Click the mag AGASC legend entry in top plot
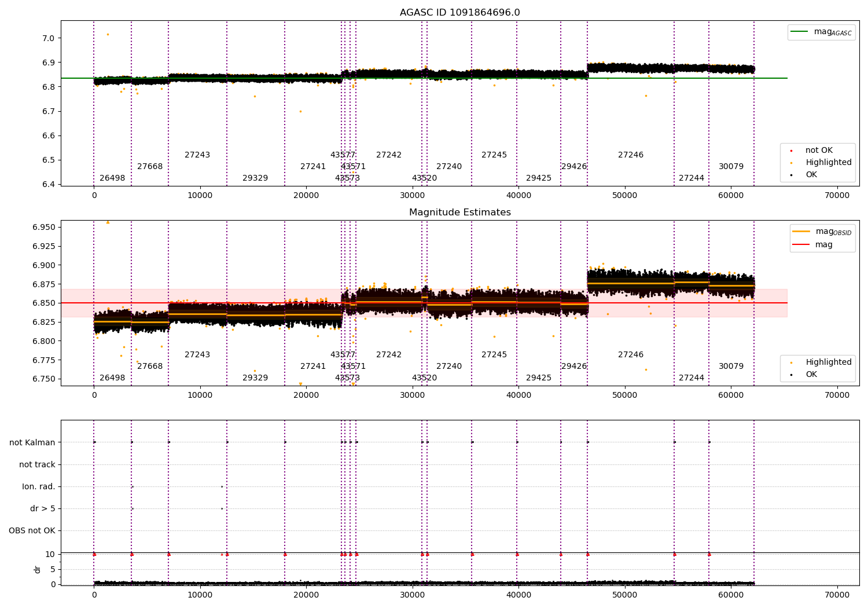The image size is (868, 608). [821, 32]
